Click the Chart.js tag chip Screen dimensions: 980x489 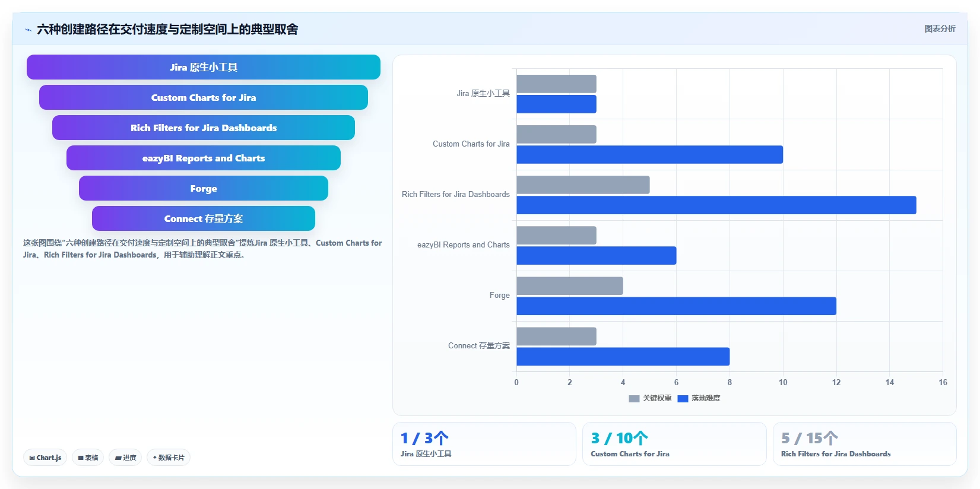click(x=45, y=458)
